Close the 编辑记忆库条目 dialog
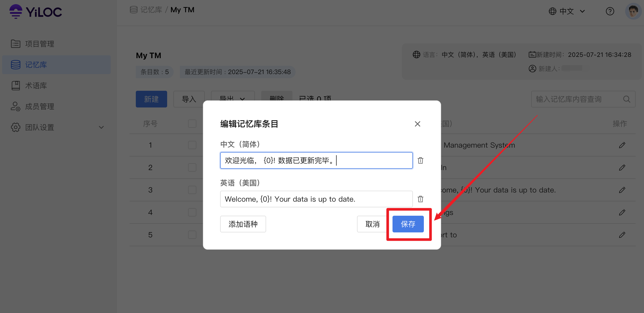The image size is (644, 313). [x=417, y=124]
